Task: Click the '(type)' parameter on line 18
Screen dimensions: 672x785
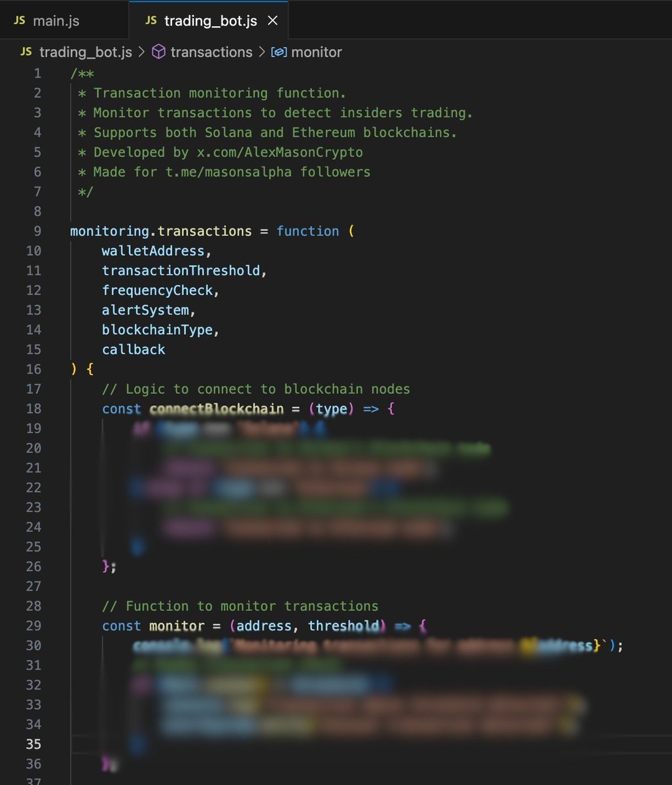Action: (x=332, y=409)
